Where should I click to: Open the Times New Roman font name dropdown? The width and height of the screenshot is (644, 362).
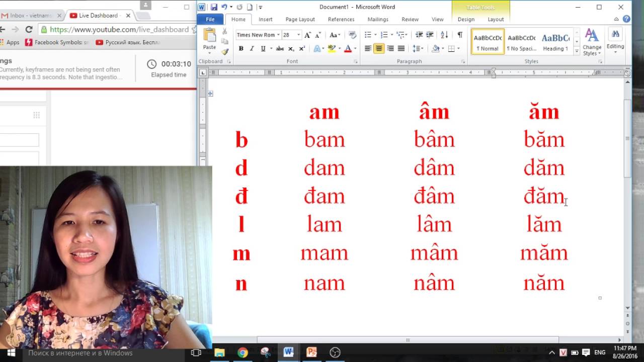(x=278, y=35)
